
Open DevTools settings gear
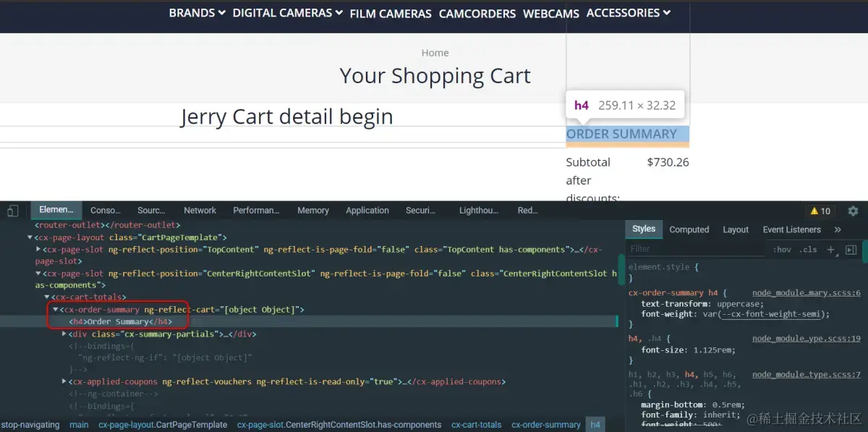pos(853,211)
